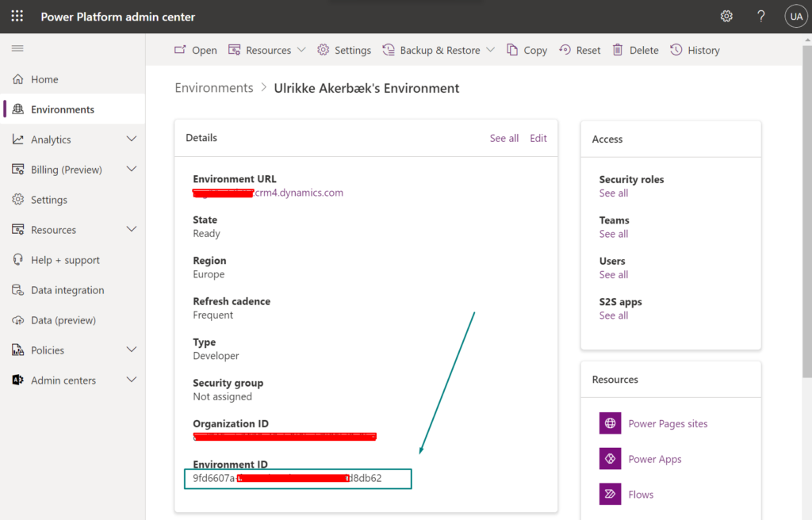Go to Home in the sidebar
Viewport: 812px width, 520px height.
pyautogui.click(x=73, y=79)
